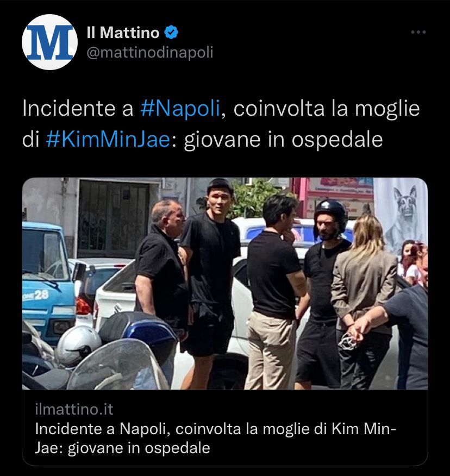Open the three-dot more options menu
The height and width of the screenshot is (476, 450).
[418, 32]
